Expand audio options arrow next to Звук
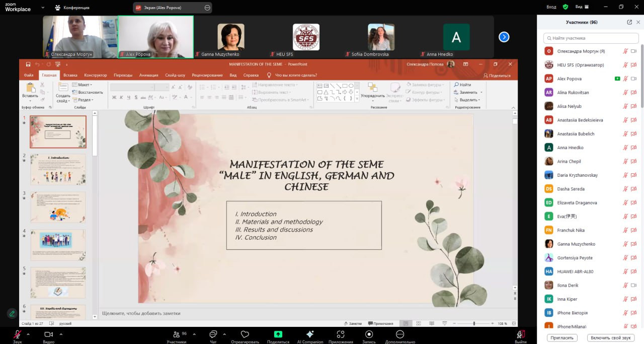644x344 pixels. pyautogui.click(x=28, y=334)
